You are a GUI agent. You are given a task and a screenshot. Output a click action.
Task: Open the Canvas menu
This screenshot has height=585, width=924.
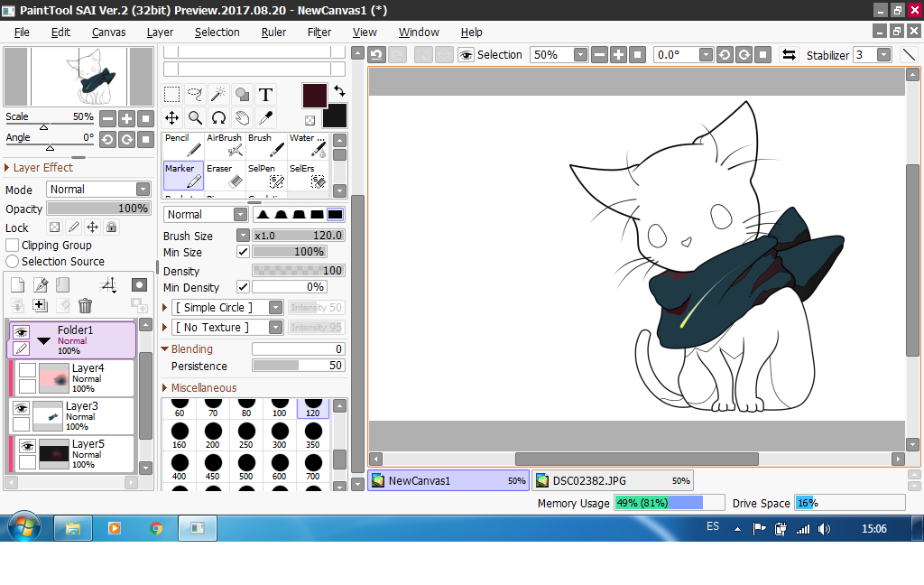tap(108, 32)
